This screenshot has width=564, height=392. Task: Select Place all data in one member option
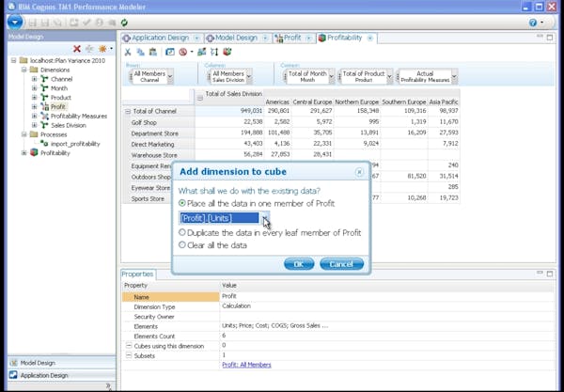click(182, 203)
